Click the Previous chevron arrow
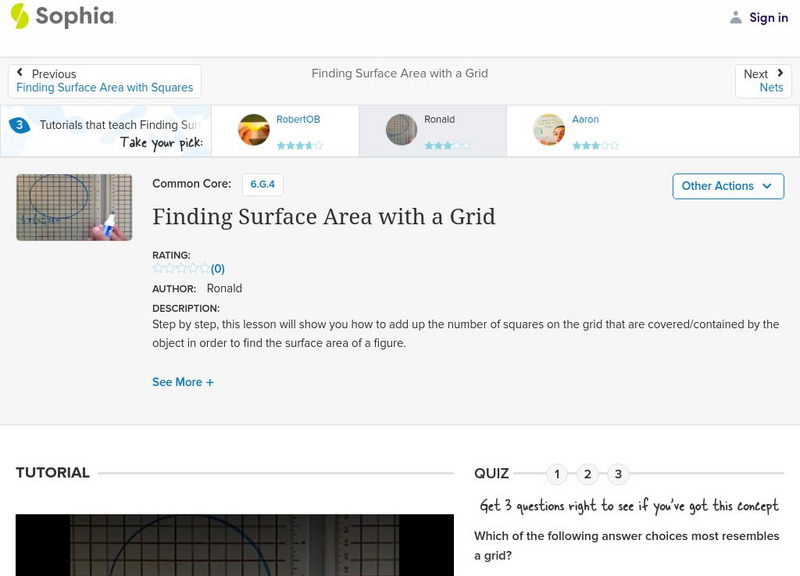Viewport: 800px width, 576px height. coord(22,71)
